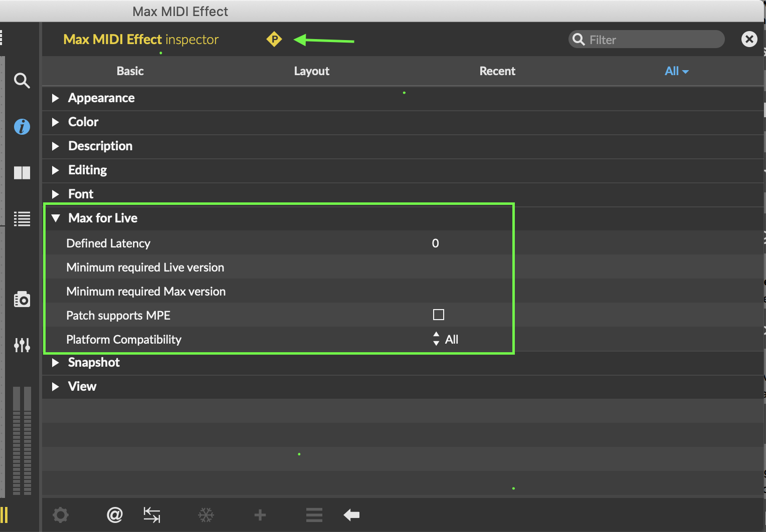
Task: Click the gear icon in bottom toolbar
Action: point(61,514)
